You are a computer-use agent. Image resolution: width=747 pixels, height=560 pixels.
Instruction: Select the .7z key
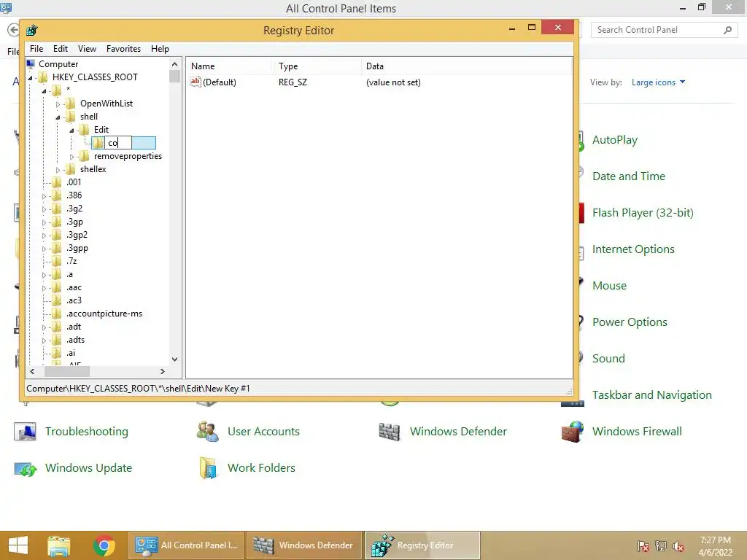(71, 261)
